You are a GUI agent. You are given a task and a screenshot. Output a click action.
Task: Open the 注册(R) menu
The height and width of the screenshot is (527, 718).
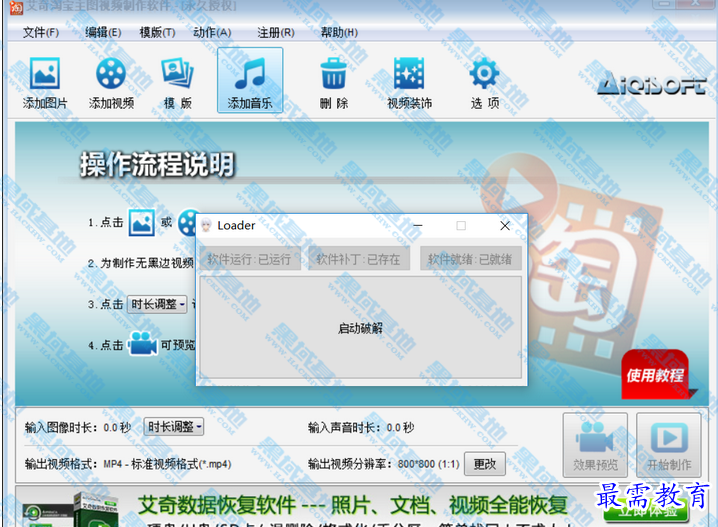coord(276,33)
